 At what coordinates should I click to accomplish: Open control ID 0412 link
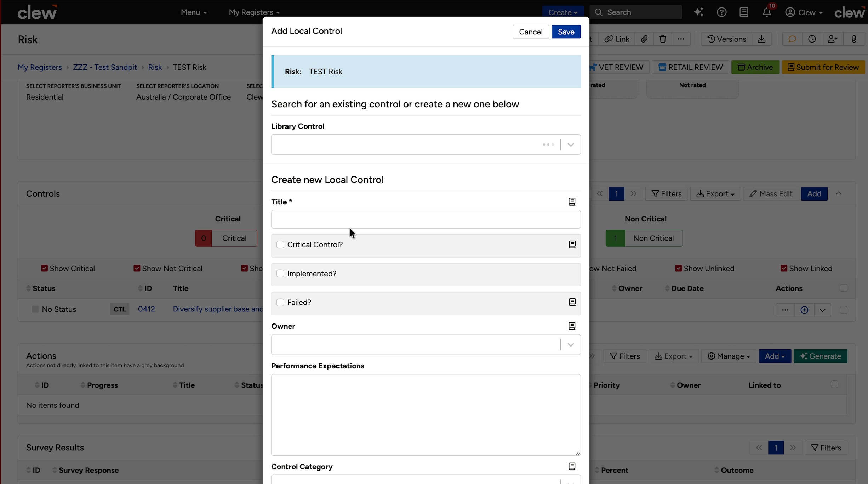146,309
